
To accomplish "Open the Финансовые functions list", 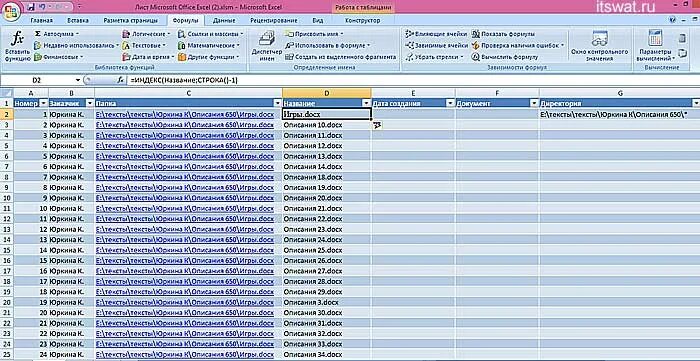I will pyautogui.click(x=59, y=57).
